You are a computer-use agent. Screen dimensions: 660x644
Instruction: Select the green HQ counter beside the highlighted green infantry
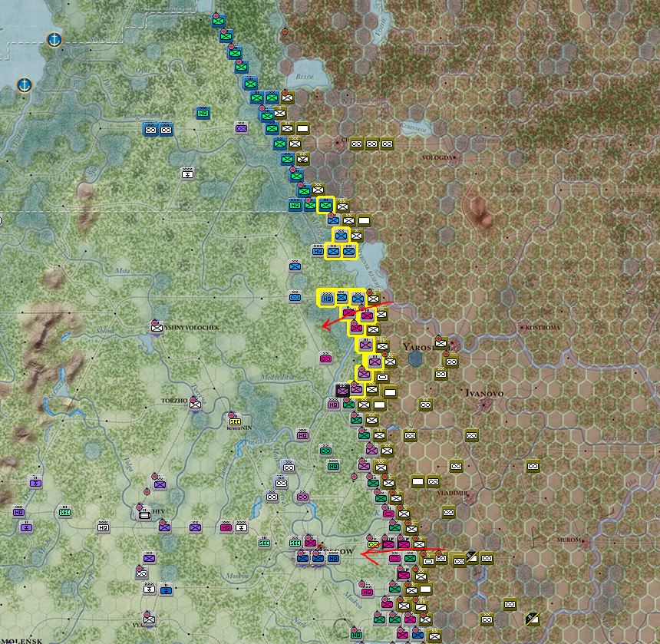click(295, 205)
